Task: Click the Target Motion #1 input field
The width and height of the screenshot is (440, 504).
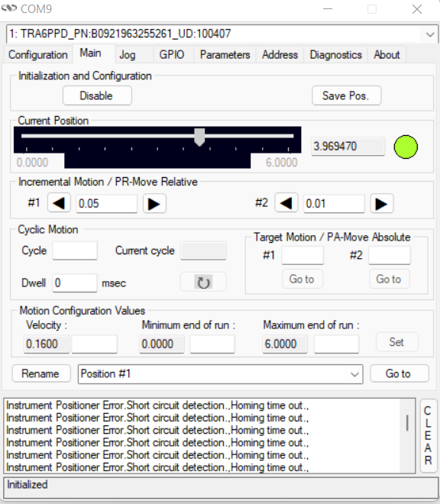Action: click(302, 256)
